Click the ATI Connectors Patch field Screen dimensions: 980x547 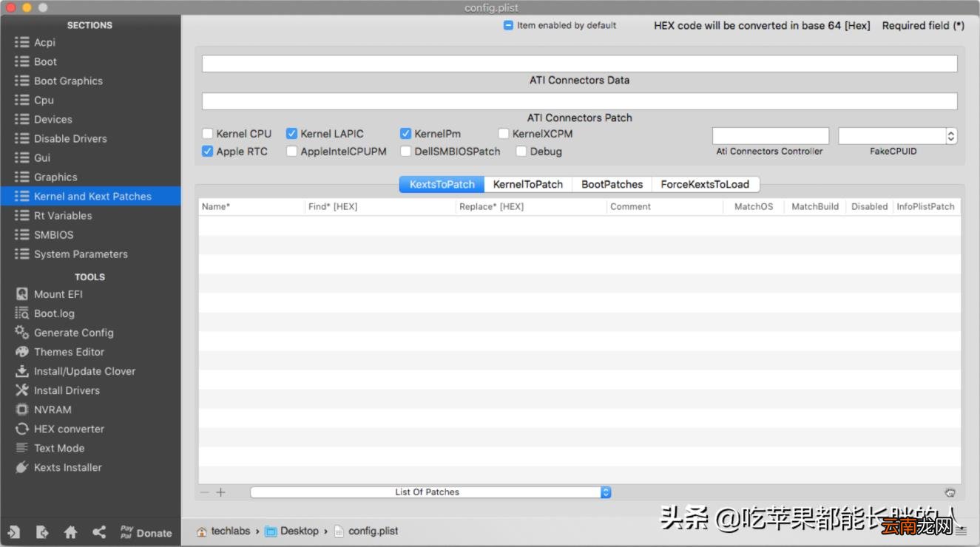coord(580,101)
